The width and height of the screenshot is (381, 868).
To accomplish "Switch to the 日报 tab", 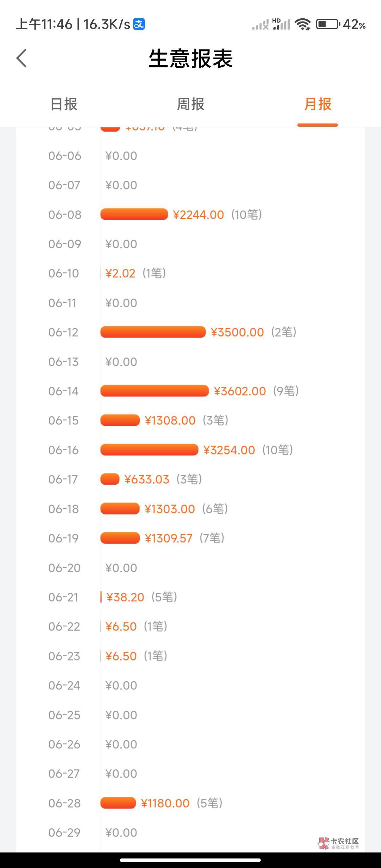I will 64,104.
